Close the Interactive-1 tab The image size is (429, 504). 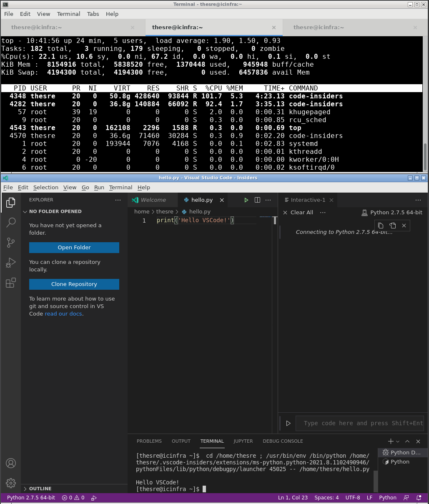(x=331, y=200)
